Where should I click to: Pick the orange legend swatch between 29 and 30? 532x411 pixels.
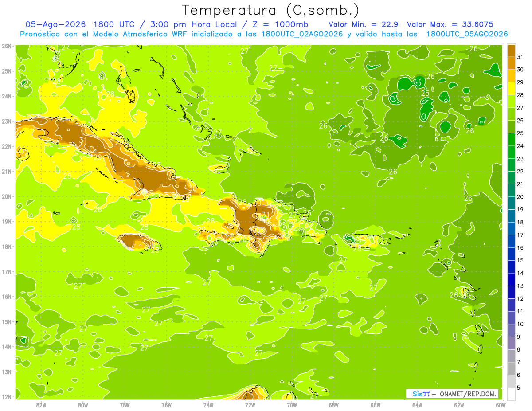click(511, 76)
